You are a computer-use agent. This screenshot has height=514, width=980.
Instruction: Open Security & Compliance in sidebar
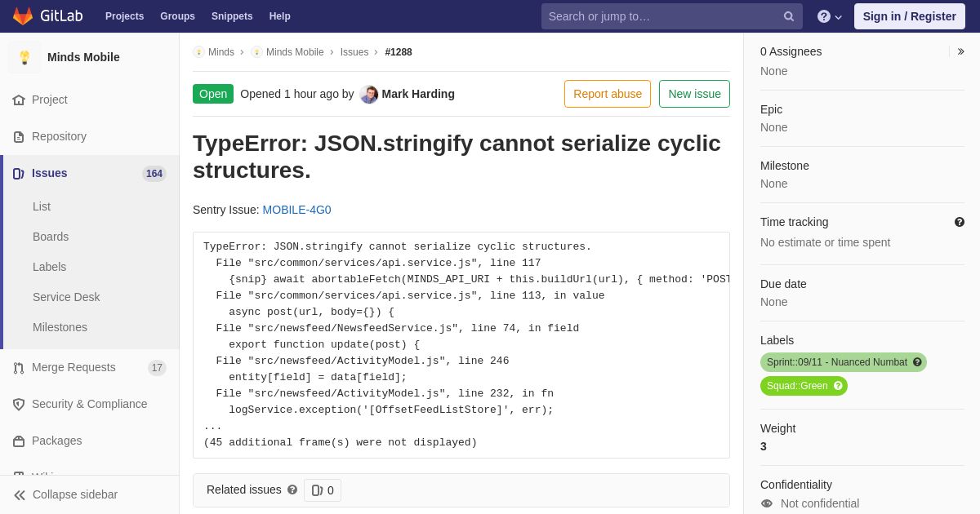[x=90, y=404]
